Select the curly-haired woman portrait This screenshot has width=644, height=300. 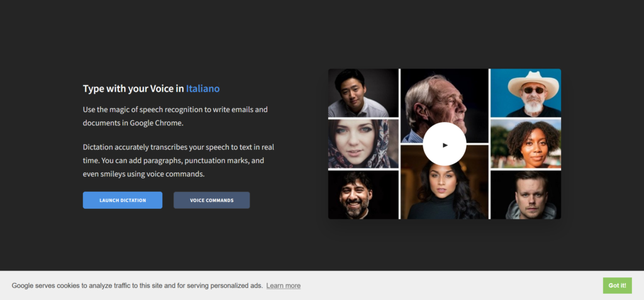525,144
